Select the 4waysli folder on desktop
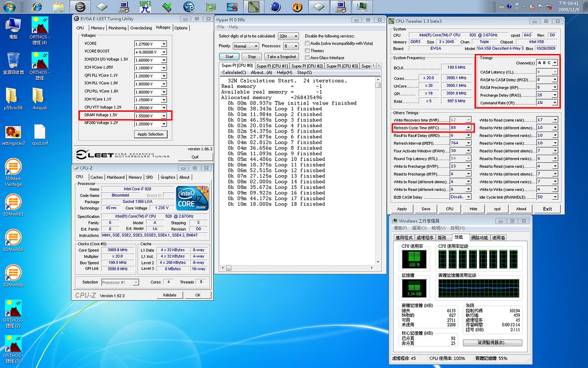 (40, 99)
